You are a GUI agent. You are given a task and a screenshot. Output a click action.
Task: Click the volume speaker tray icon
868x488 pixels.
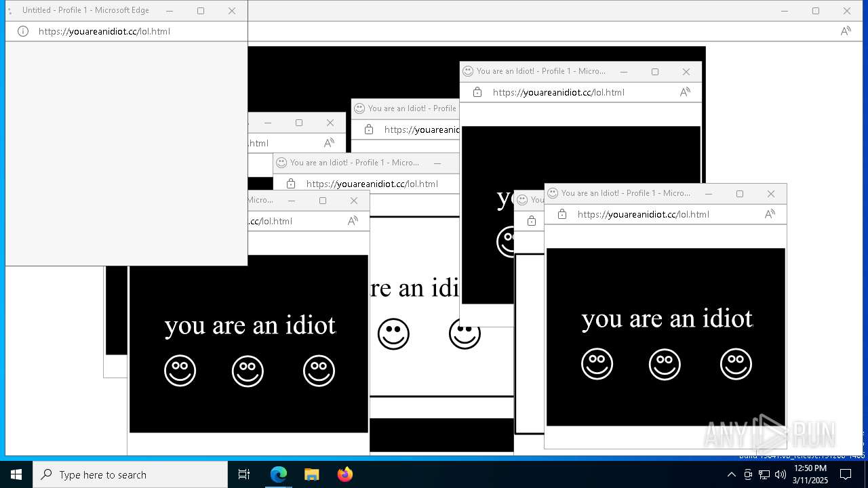coord(780,474)
